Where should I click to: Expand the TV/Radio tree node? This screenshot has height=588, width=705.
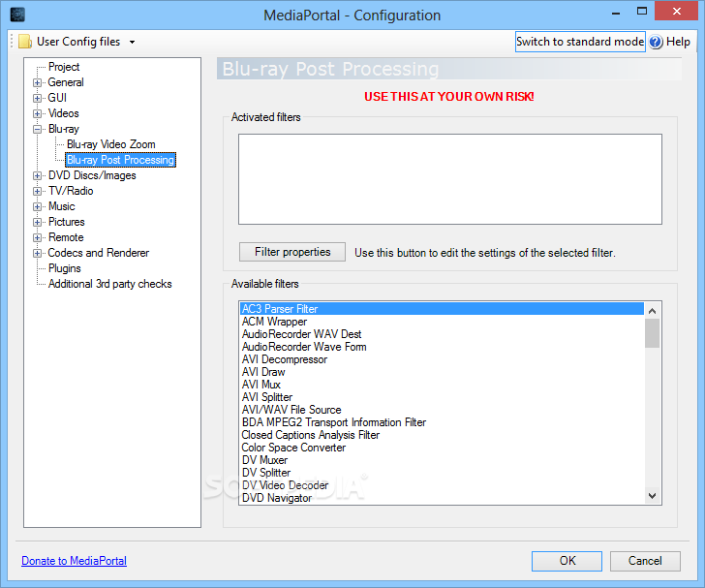[38, 191]
